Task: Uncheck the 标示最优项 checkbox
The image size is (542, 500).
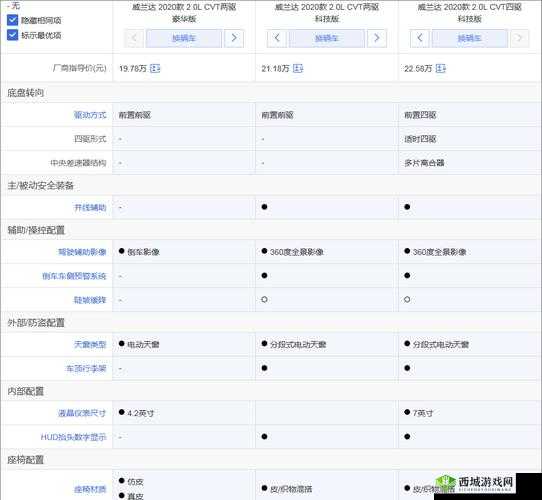Action: 12,35
